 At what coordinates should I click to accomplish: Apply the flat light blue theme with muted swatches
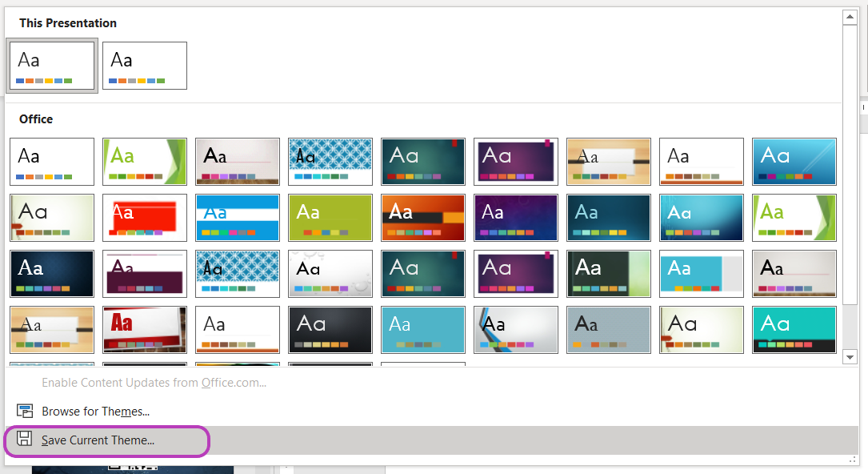coord(423,329)
